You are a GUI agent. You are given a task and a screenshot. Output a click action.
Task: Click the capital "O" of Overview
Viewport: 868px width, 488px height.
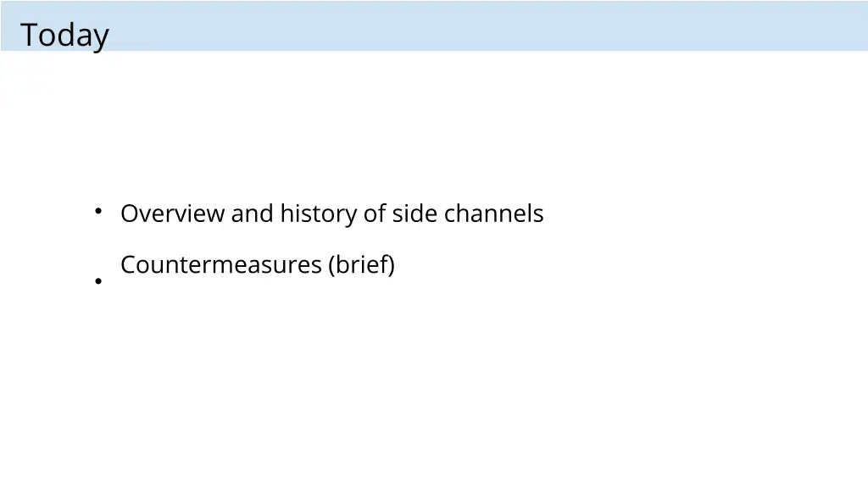click(130, 213)
